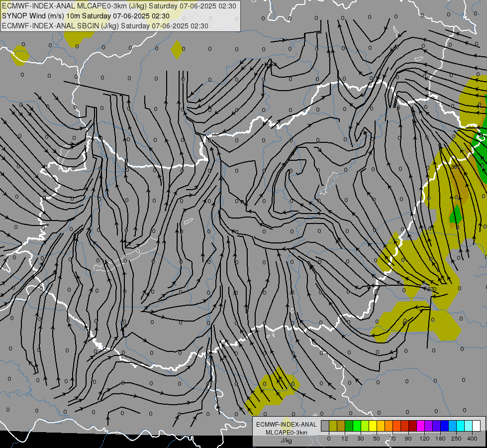The width and height of the screenshot is (487, 448).
Task: Click legend scale value 160
Action: pyautogui.click(x=440, y=439)
